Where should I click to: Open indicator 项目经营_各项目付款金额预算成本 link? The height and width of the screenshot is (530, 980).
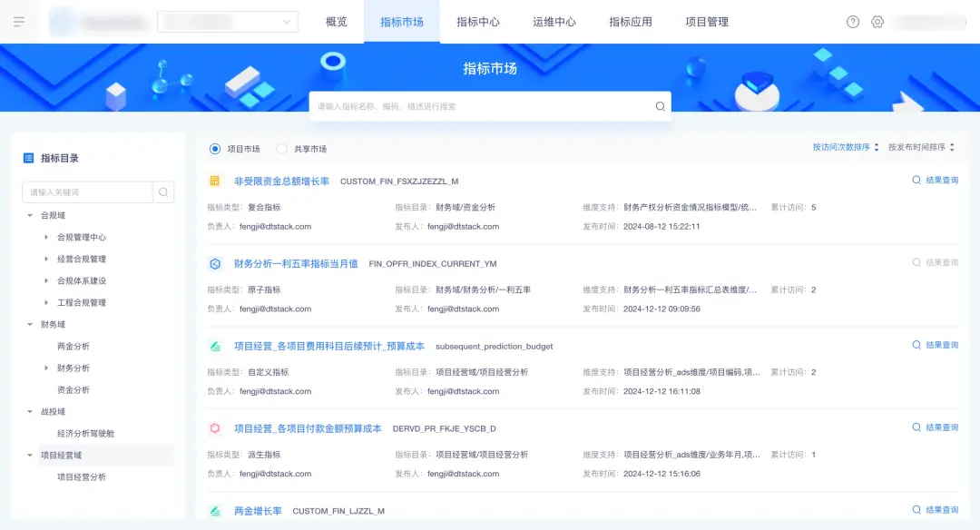pyautogui.click(x=308, y=428)
